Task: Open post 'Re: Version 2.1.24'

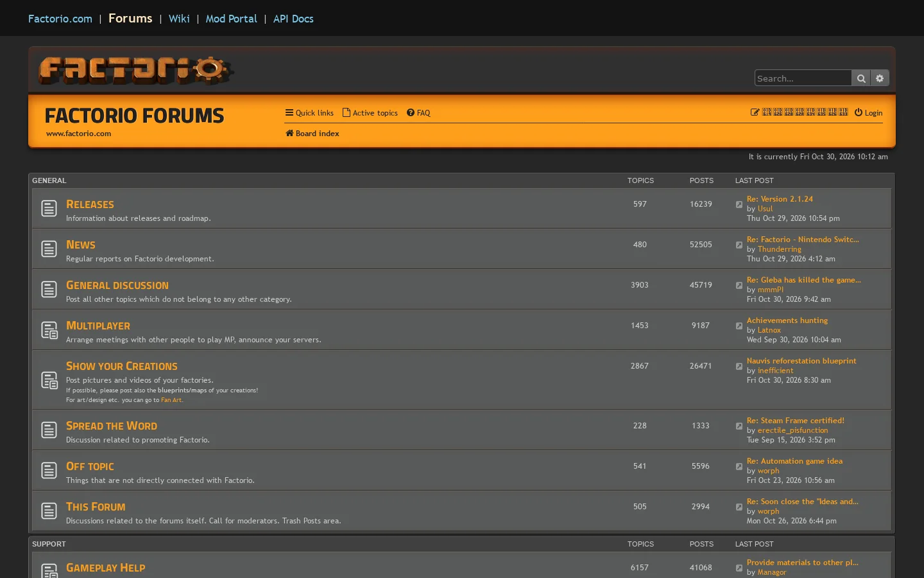Action: point(780,199)
